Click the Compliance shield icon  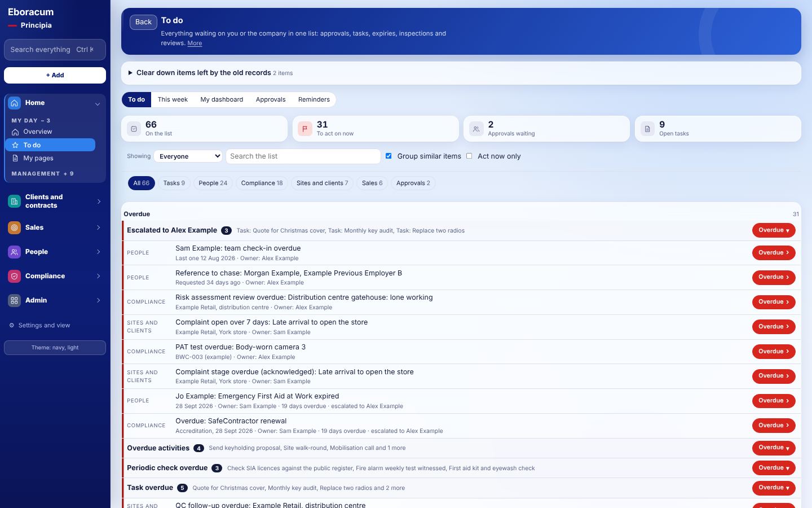click(15, 276)
